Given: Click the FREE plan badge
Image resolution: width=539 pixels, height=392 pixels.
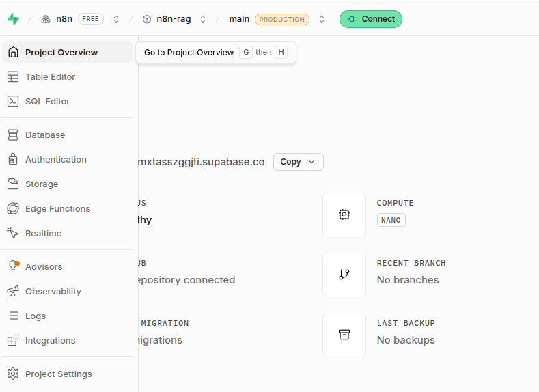Looking at the screenshot, I should click(91, 19).
